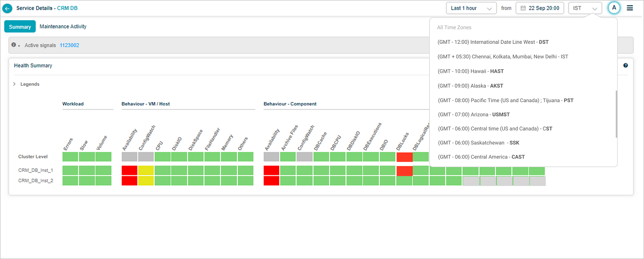Click the Health Summary help icon
The width and height of the screenshot is (644, 259).
point(625,65)
